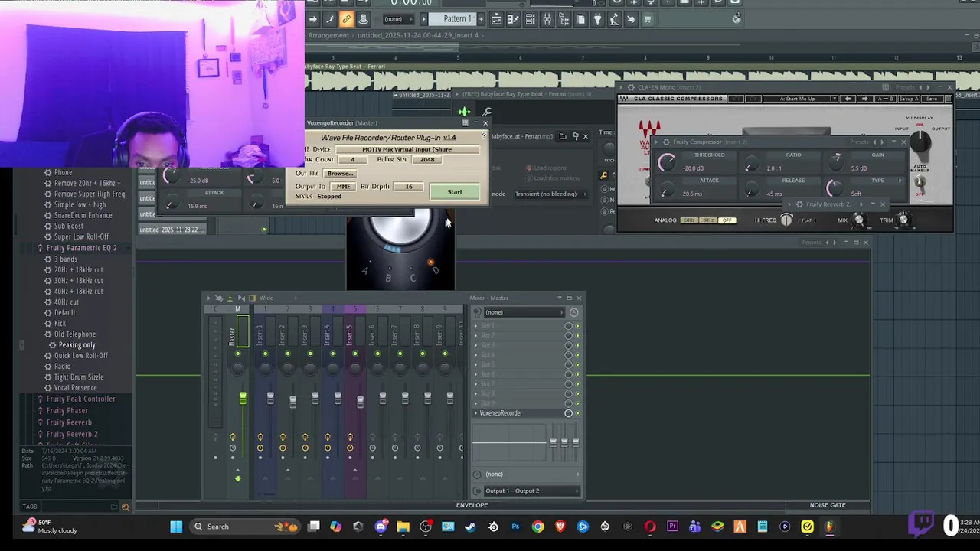Open Premiere Pro from the taskbar
This screenshot has width=980, height=551.
tap(673, 527)
